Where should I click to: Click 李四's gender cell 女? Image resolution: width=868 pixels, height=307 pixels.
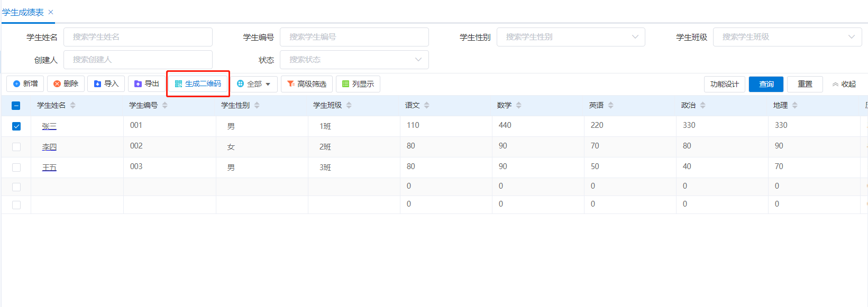(231, 147)
